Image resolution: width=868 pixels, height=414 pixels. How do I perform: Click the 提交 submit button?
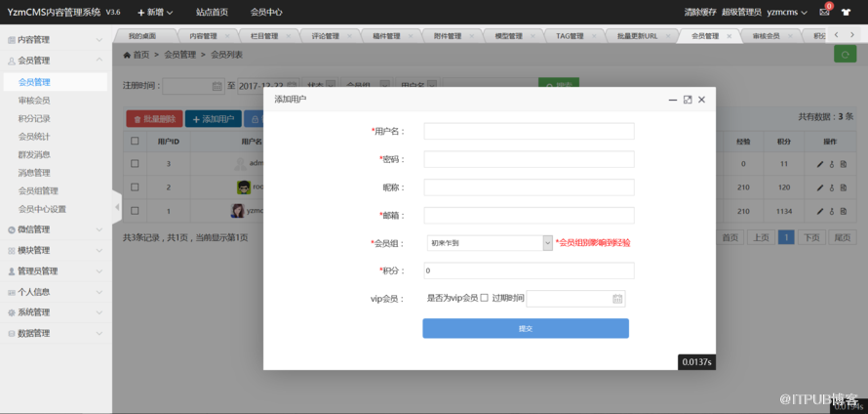pos(526,328)
